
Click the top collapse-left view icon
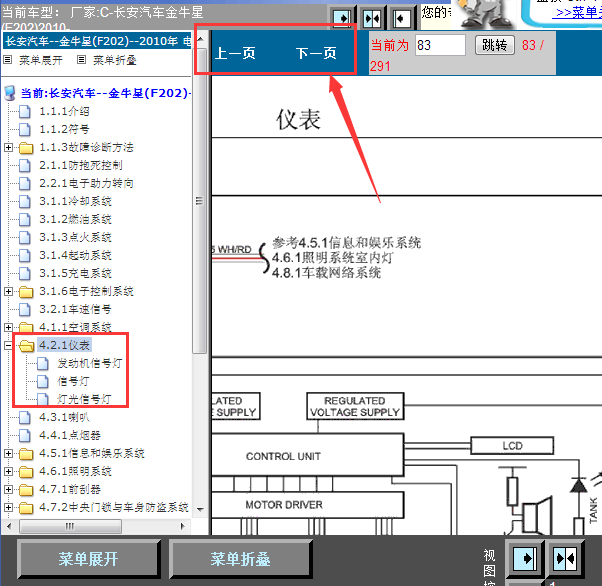(x=402, y=18)
